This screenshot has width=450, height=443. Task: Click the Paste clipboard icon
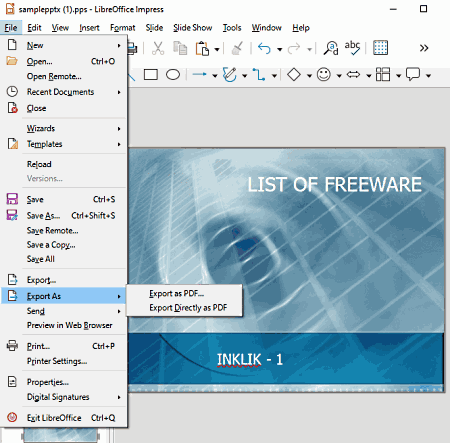tap(202, 49)
